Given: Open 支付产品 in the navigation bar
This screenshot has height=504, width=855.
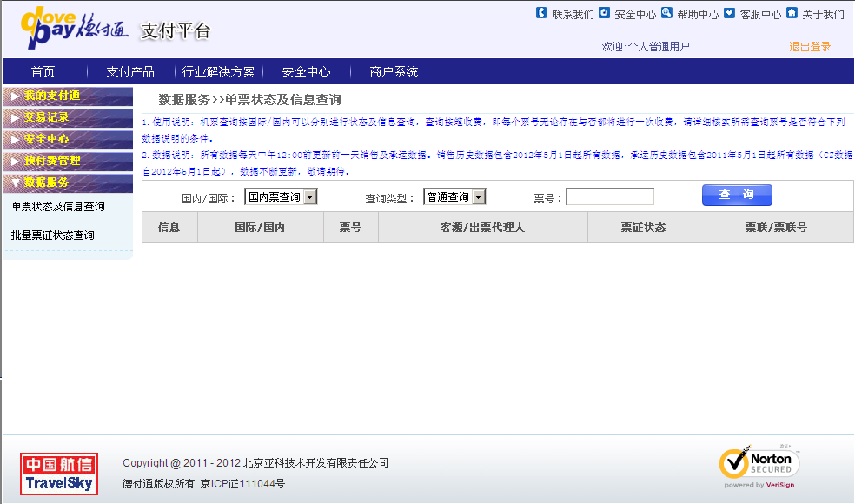Looking at the screenshot, I should [x=130, y=72].
